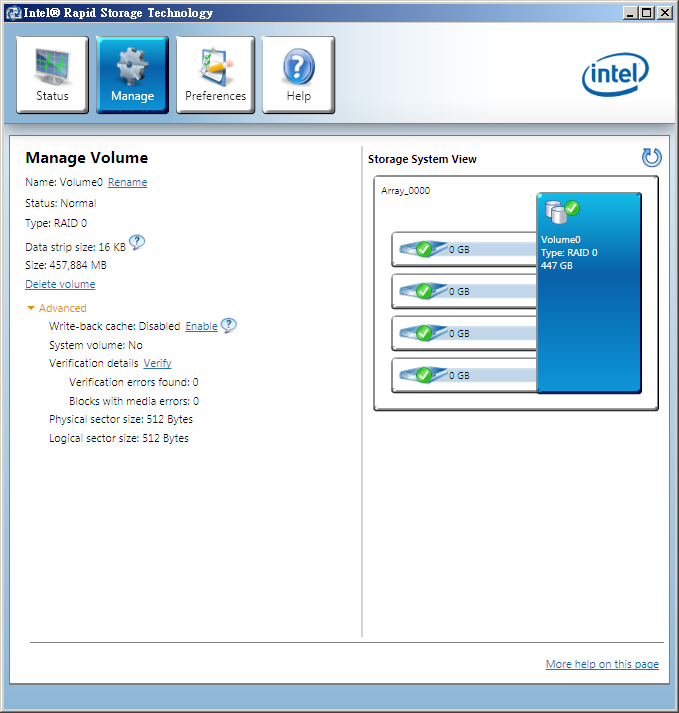Click 'Verification errors found: 0'

pos(134,382)
